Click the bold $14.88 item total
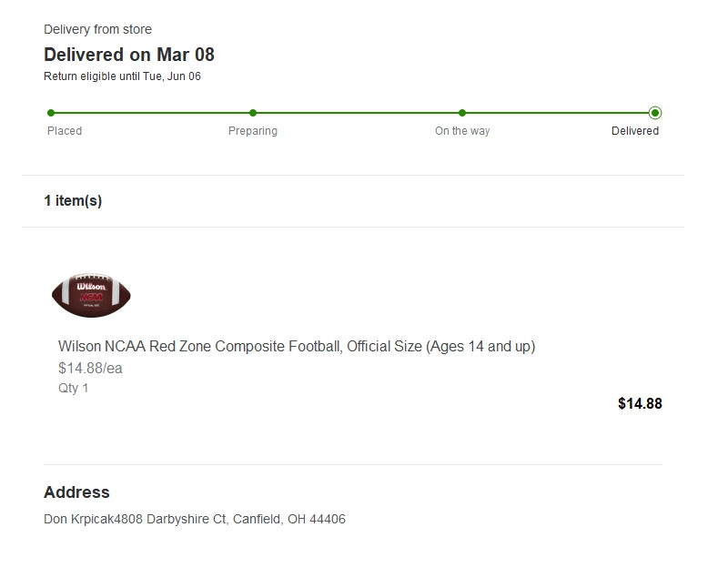 640,403
